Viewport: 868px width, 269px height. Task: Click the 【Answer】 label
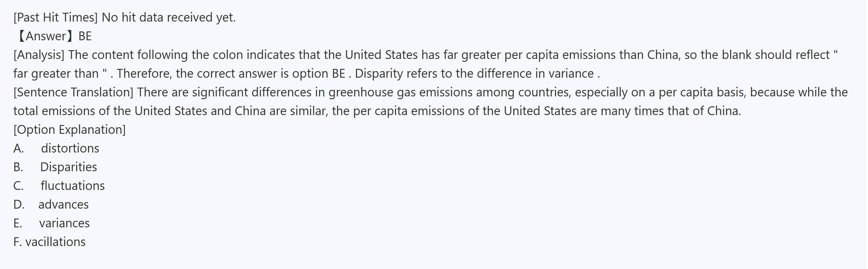(45, 36)
